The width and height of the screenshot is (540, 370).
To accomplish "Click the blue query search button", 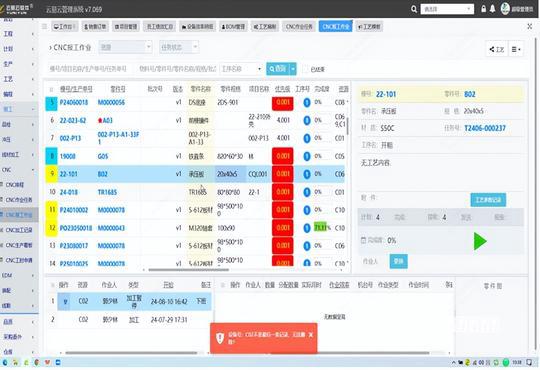I will tap(278, 69).
